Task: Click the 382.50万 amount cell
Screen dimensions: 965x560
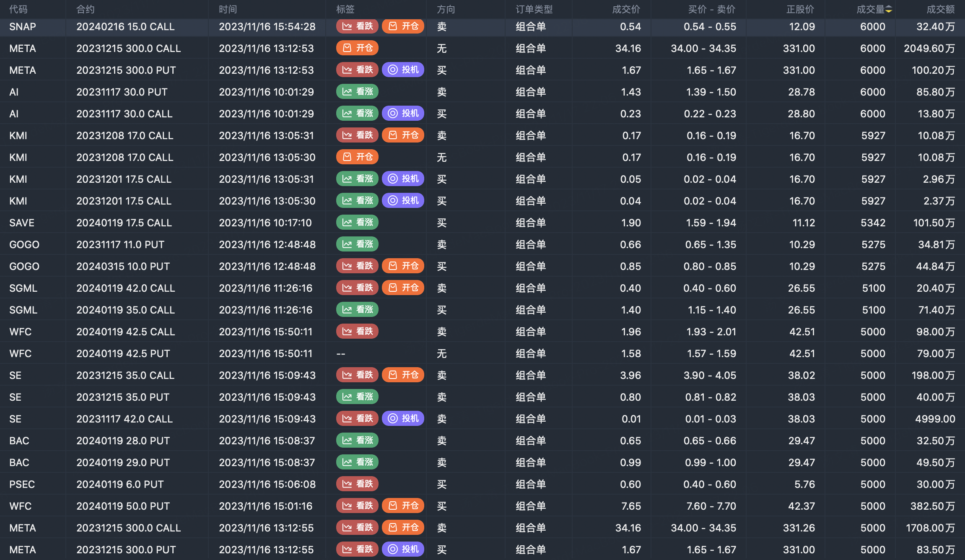Action: (933, 506)
